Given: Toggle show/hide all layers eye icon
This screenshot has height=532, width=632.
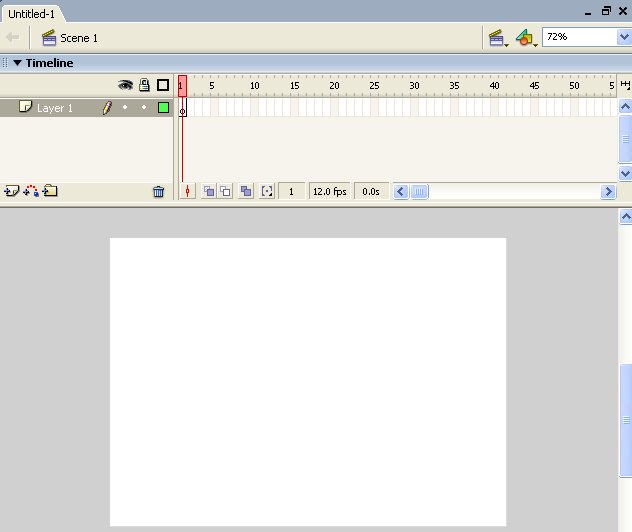Looking at the screenshot, I should coord(125,85).
